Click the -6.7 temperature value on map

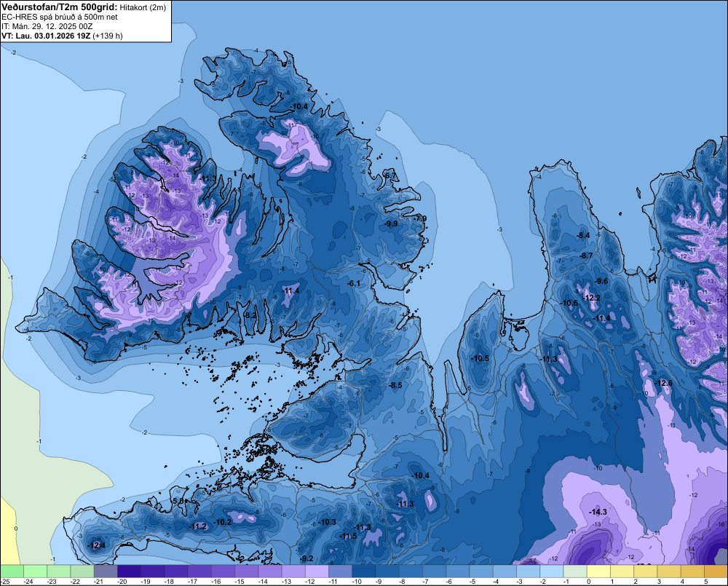[389, 175]
